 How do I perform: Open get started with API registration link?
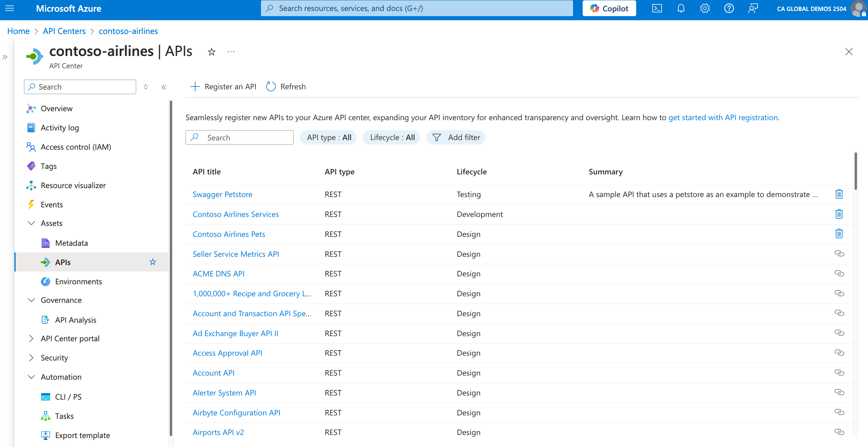[x=723, y=117]
